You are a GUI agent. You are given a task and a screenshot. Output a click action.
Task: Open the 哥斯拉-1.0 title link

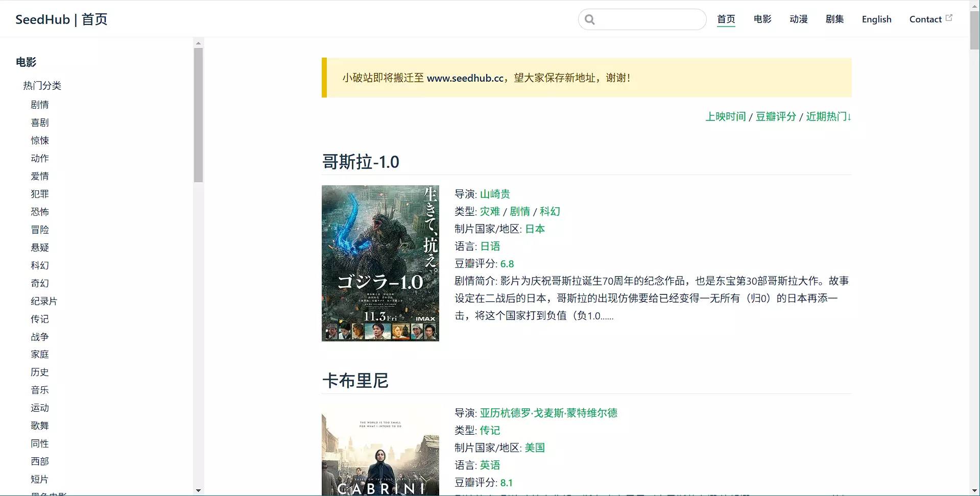point(361,162)
